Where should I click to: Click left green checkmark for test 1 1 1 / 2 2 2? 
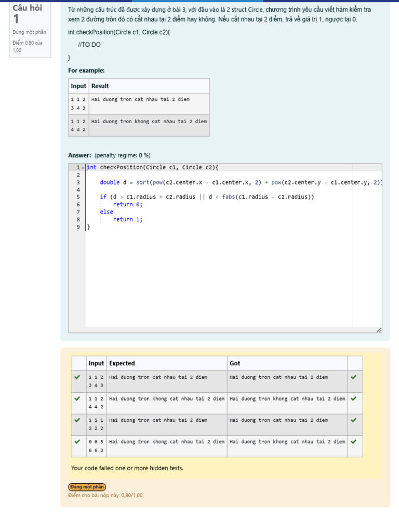(77, 420)
